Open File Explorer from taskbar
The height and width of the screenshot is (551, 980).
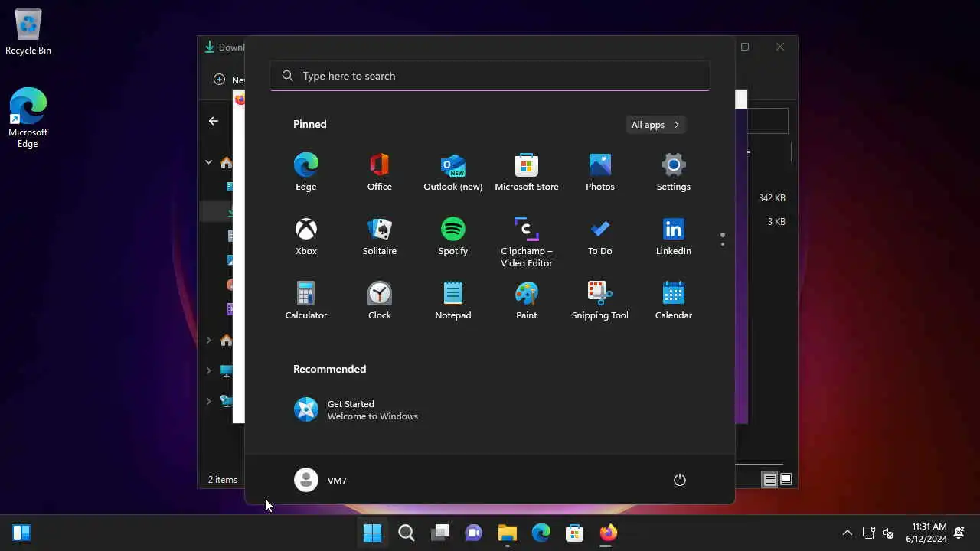[x=508, y=533]
